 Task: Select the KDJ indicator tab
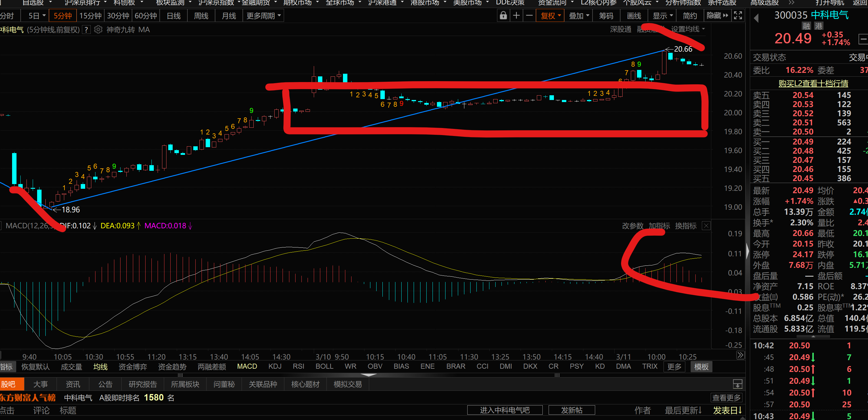[275, 366]
